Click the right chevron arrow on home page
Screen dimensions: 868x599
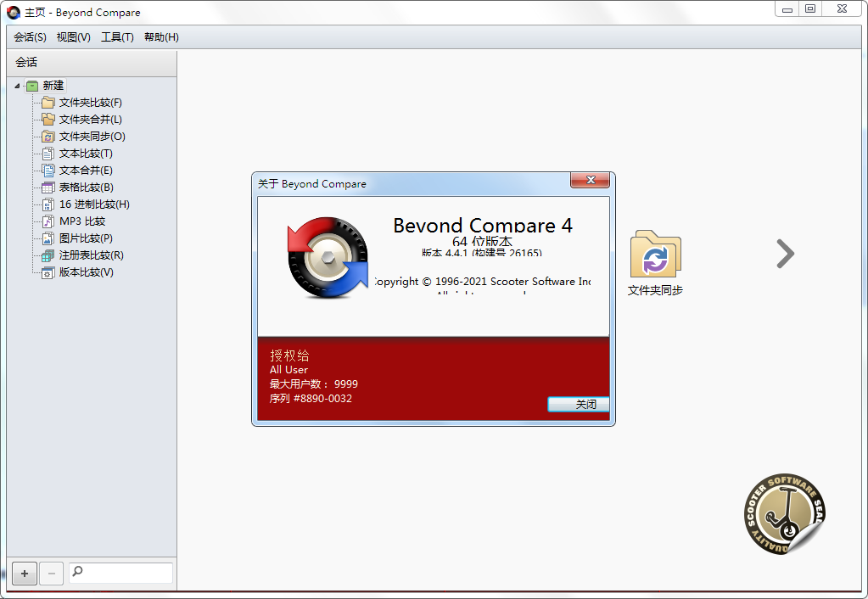(x=785, y=254)
